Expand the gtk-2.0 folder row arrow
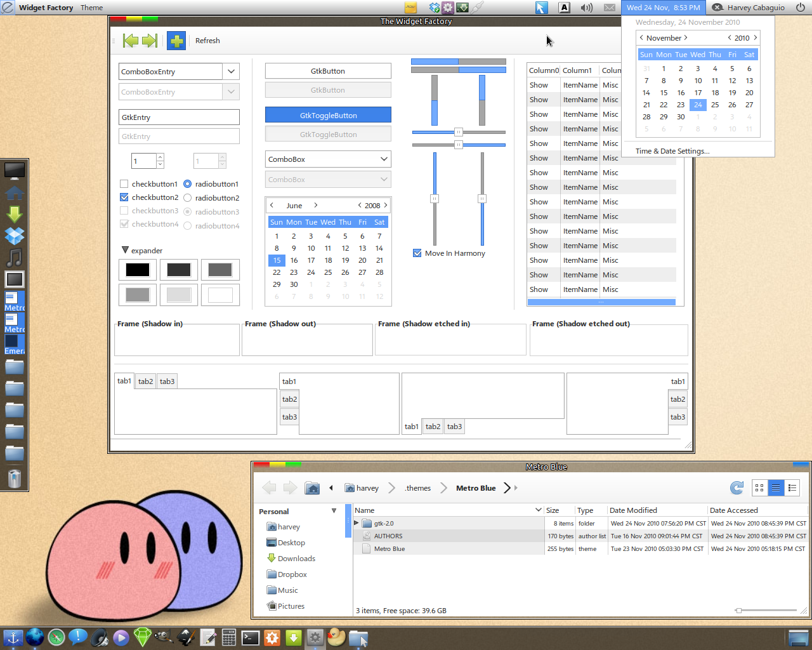Viewport: 812px width, 650px height. click(357, 523)
